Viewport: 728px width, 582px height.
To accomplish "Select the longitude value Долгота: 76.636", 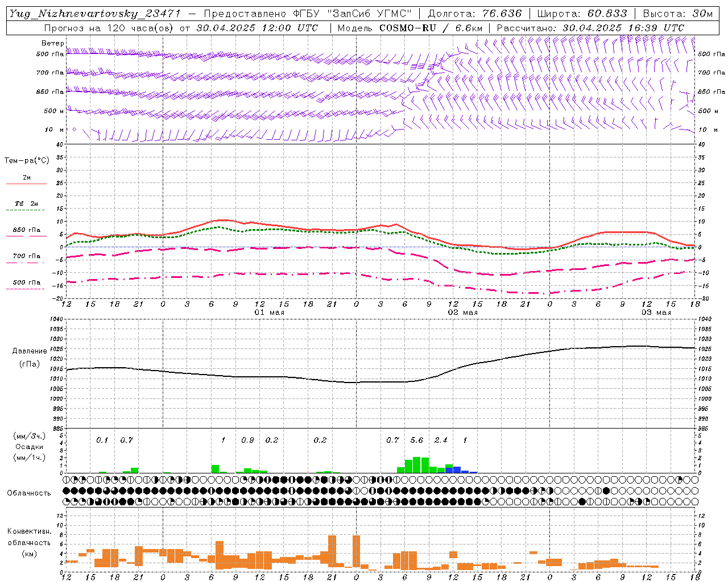I will (x=475, y=14).
